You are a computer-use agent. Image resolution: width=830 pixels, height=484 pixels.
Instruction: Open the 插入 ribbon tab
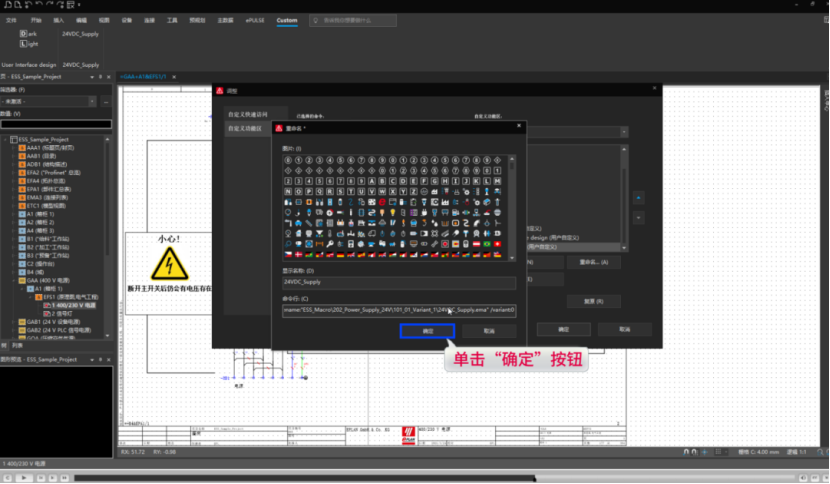(58, 21)
